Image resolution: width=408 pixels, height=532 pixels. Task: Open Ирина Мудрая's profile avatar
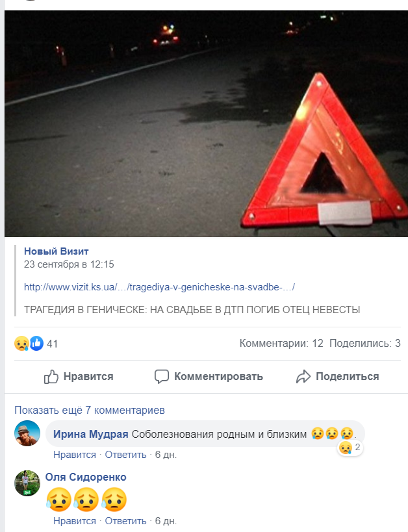tap(27, 433)
